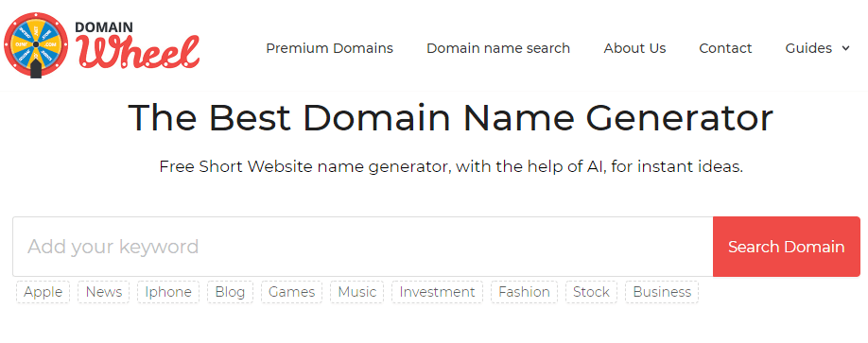Click the Search Domain button
The height and width of the screenshot is (343, 868).
point(786,247)
